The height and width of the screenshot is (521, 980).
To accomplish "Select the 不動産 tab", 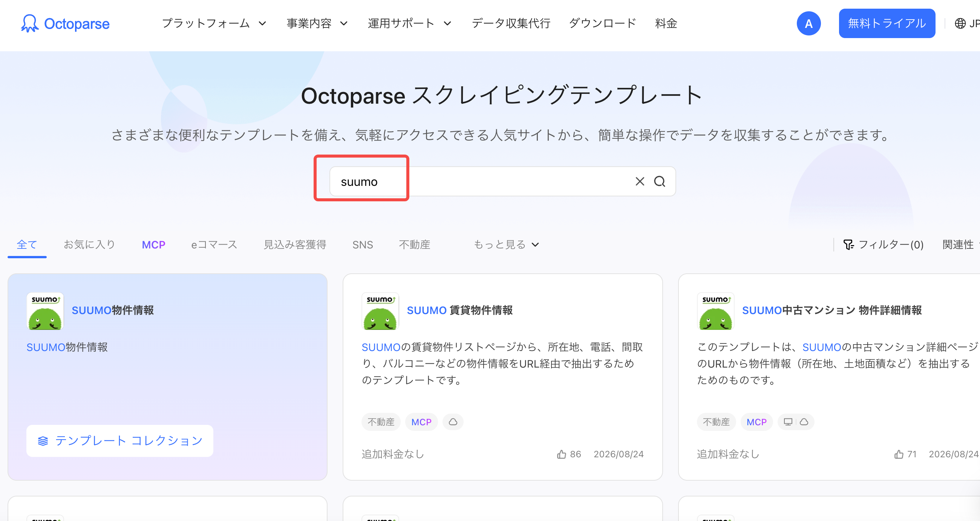I will pyautogui.click(x=414, y=245).
